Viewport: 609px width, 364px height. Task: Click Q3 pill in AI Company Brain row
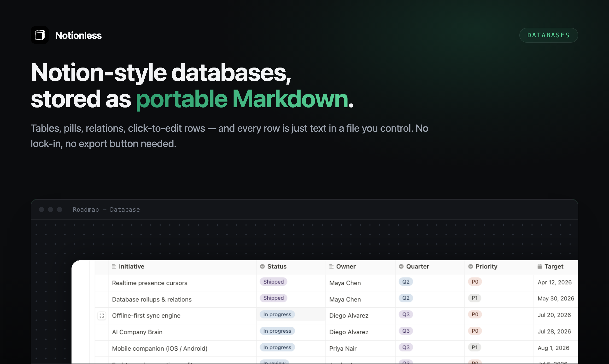406,331
